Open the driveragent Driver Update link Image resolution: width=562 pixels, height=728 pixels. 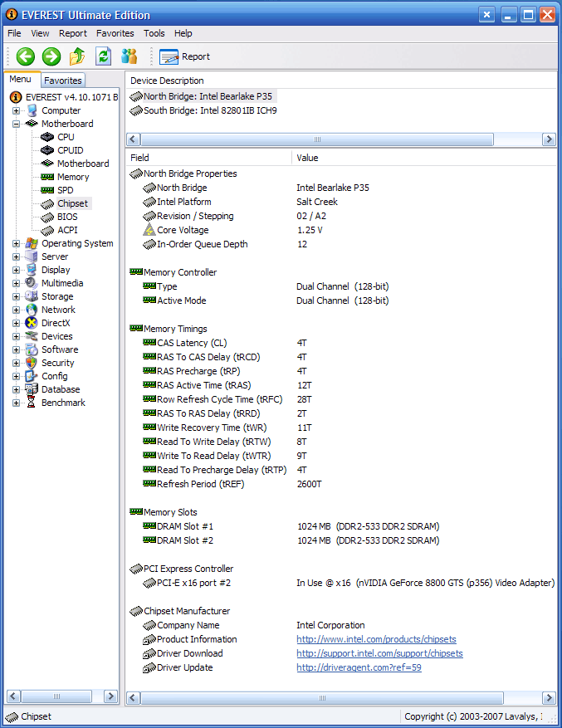359,667
